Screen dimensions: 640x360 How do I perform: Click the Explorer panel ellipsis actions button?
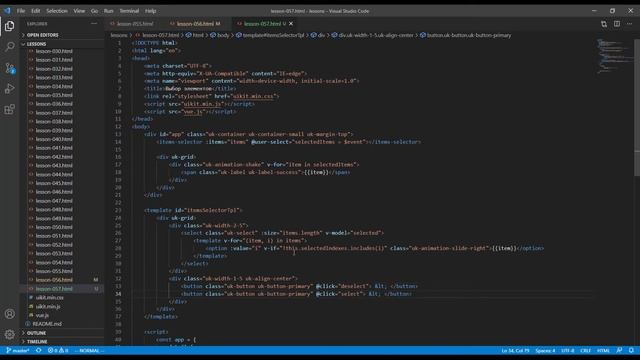[94, 24]
